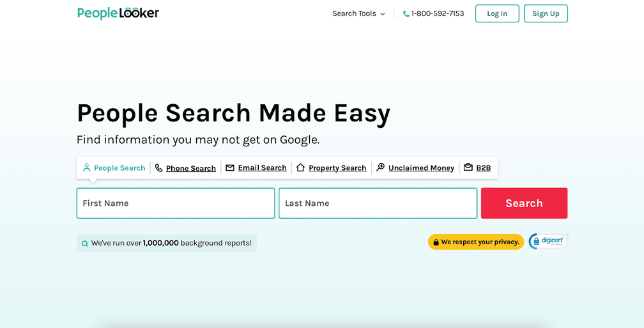Click the phone icon next to 1-800-592-7153

pos(406,14)
